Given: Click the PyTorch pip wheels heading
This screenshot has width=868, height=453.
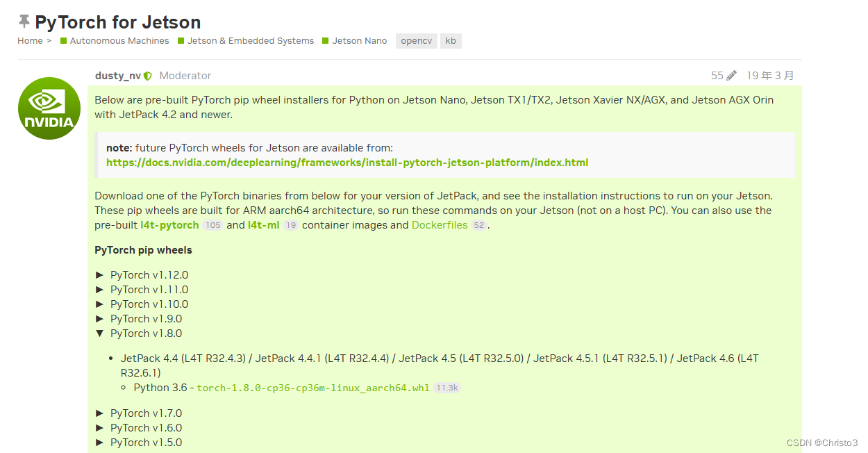Looking at the screenshot, I should (x=143, y=250).
